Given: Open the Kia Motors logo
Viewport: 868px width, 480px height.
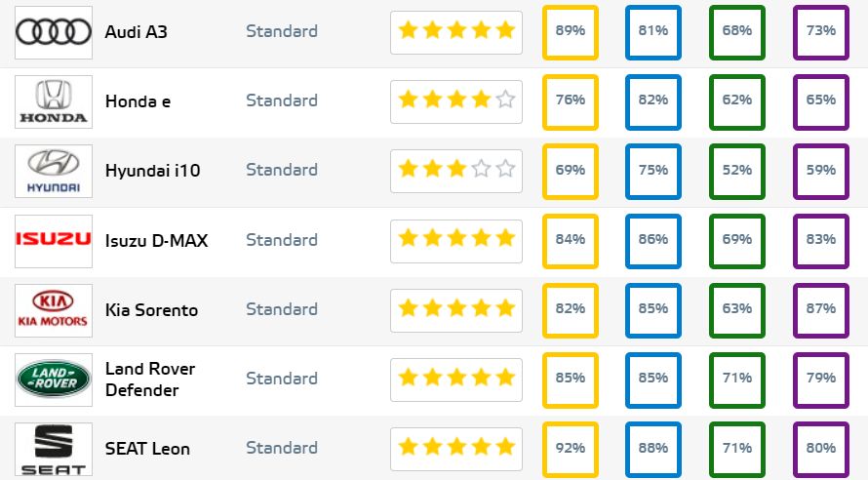Looking at the screenshot, I should click(54, 309).
